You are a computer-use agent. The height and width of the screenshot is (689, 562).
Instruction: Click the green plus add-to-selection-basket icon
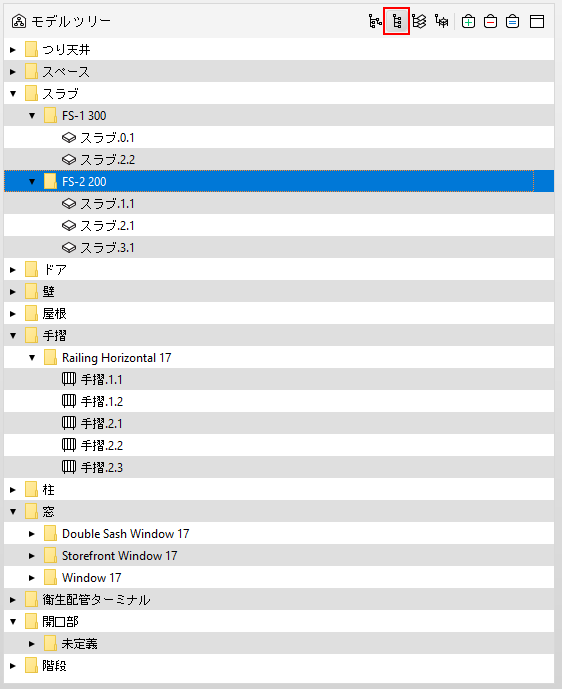pos(468,21)
